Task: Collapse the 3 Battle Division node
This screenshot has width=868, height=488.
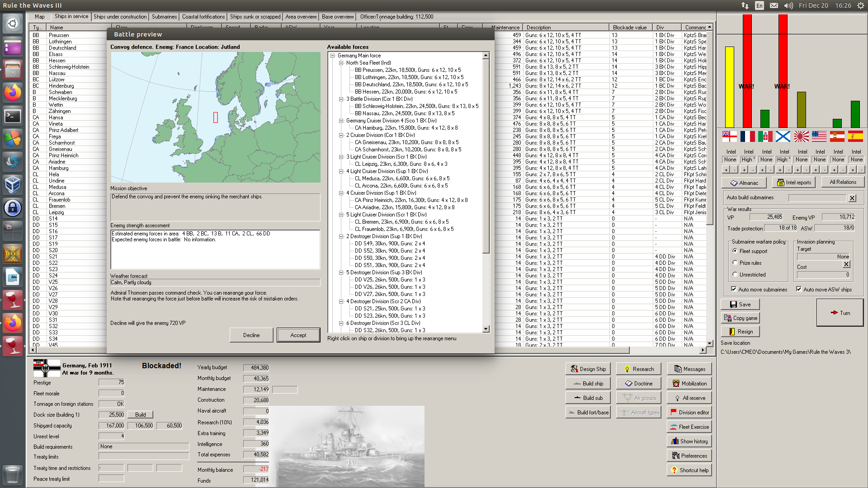Action: tap(341, 99)
